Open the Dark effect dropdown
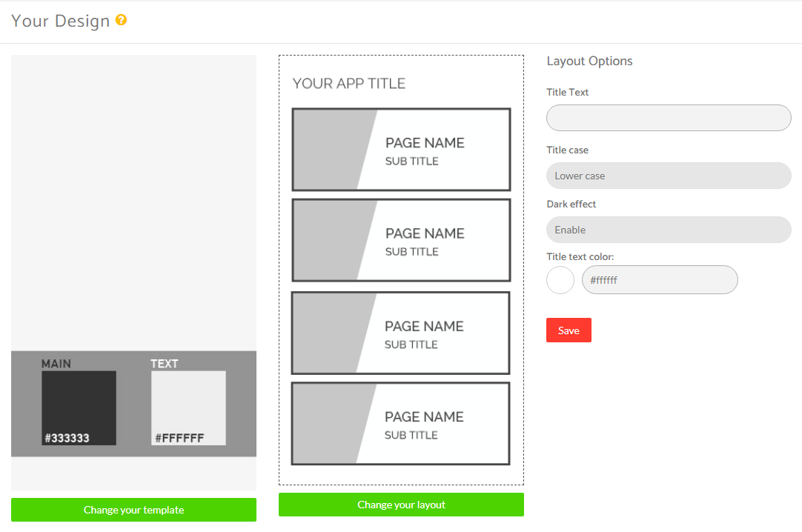Image resolution: width=802 pixels, height=532 pixels. pos(668,230)
